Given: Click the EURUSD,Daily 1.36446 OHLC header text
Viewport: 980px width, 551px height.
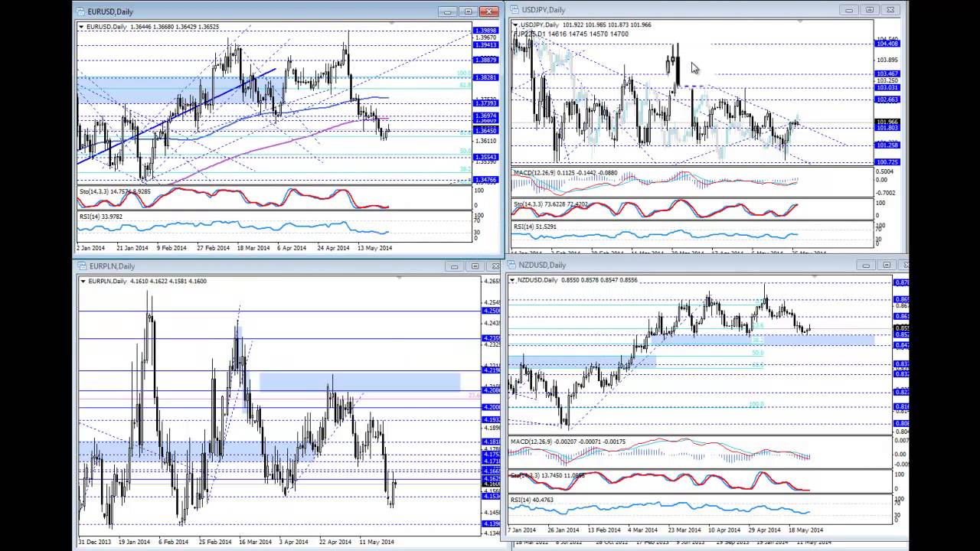Looking at the screenshot, I should [152, 27].
